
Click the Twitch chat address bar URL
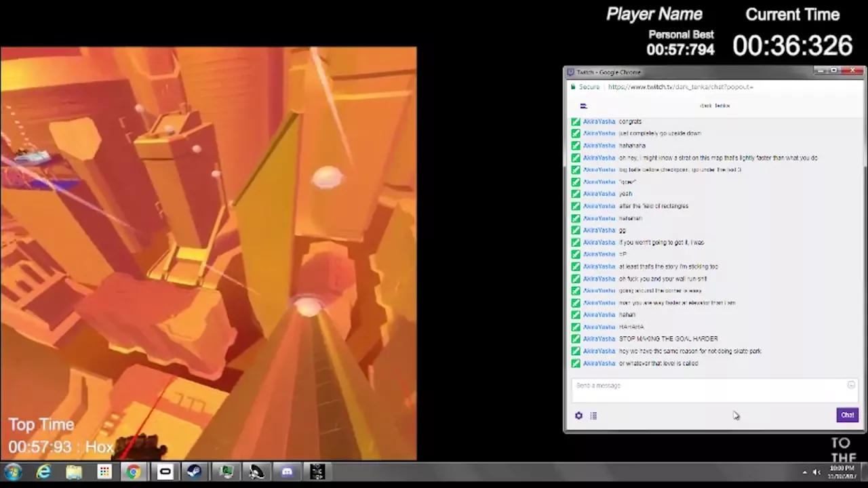point(680,87)
